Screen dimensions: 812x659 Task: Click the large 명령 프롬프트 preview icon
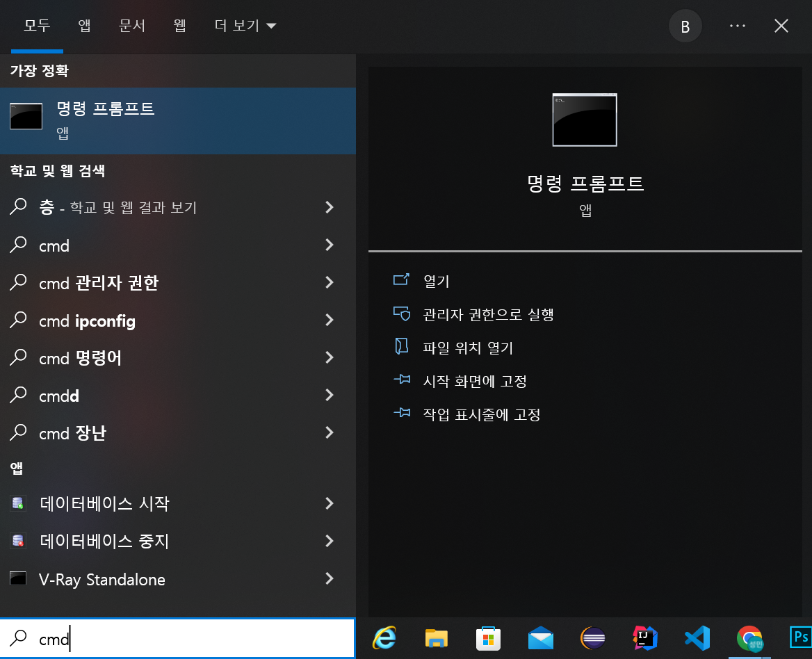585,120
